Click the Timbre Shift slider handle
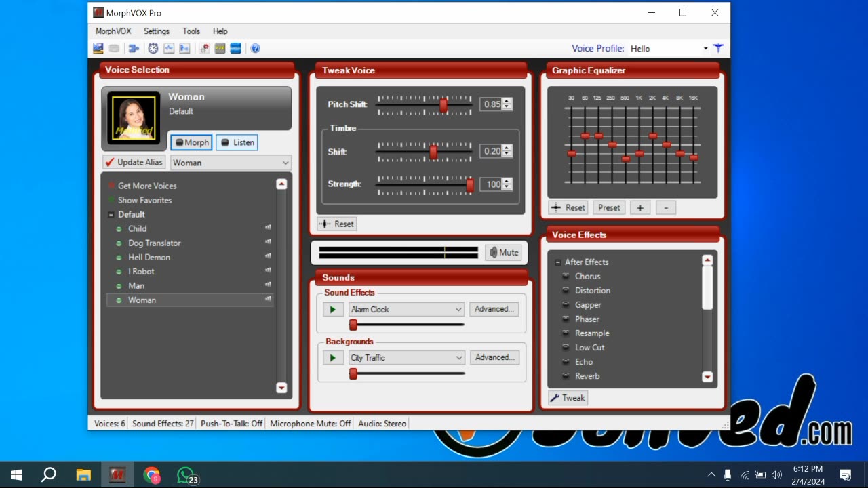Screen dimensions: 868x488 [433, 152]
